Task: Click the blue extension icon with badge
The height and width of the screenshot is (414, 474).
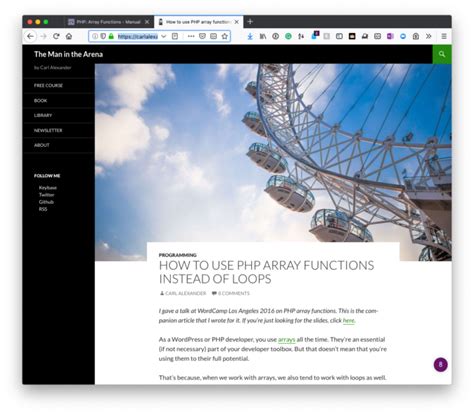Action: 314,35
